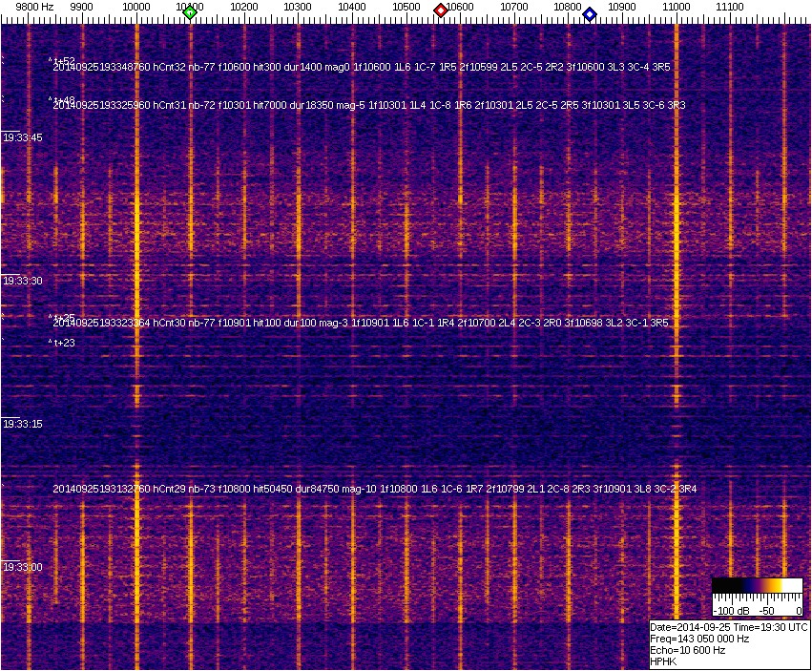Click the red diamond frequency marker
This screenshot has height=671, width=812.
click(x=441, y=10)
